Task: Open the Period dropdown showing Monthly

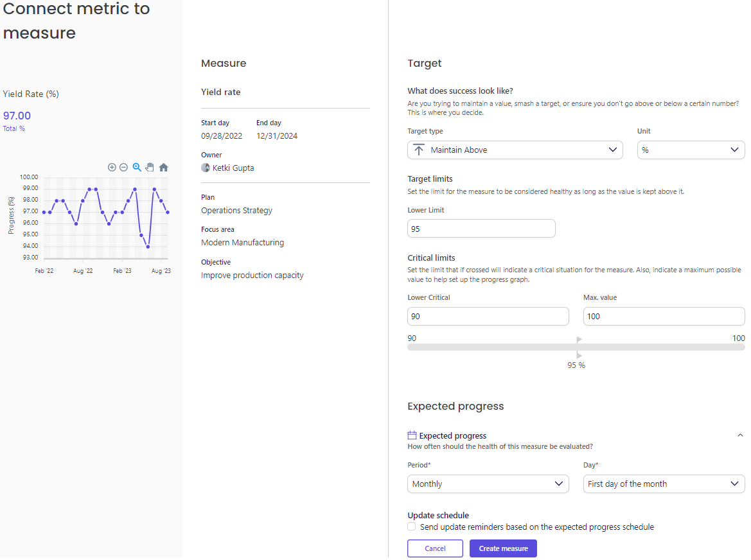Action: click(x=488, y=484)
